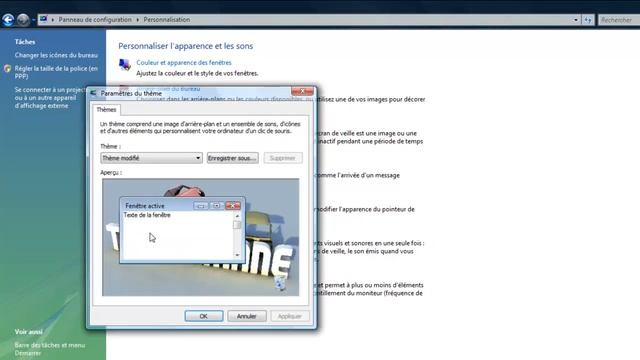Open 'Couleur et apparence des fenêtres' link

[x=184, y=62]
